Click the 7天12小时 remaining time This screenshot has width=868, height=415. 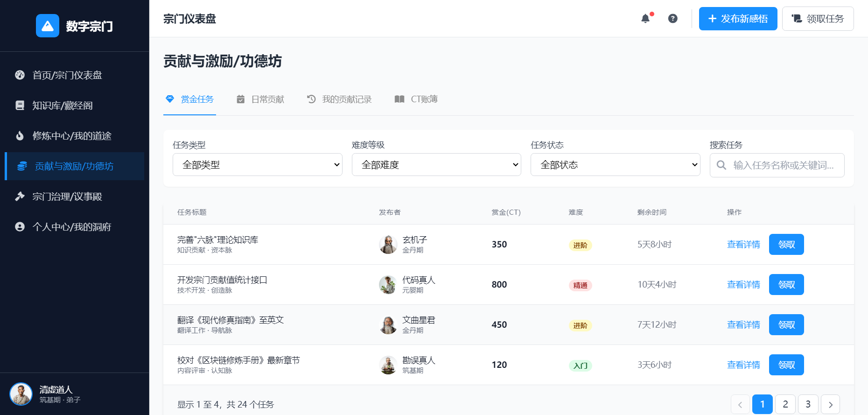[x=657, y=325]
